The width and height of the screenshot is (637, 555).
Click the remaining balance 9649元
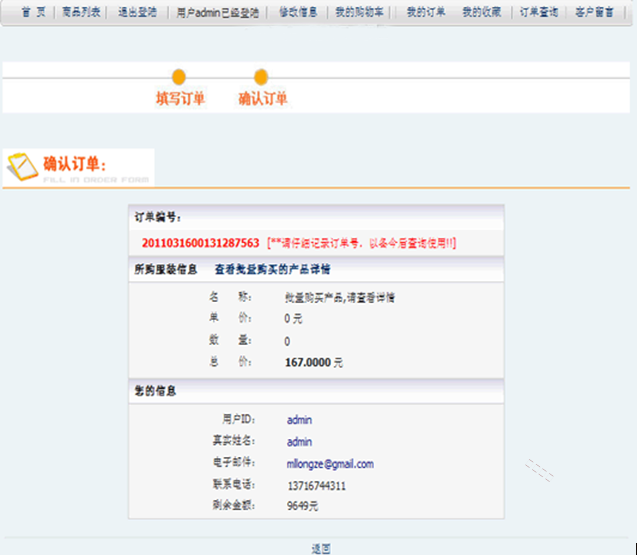pos(302,506)
